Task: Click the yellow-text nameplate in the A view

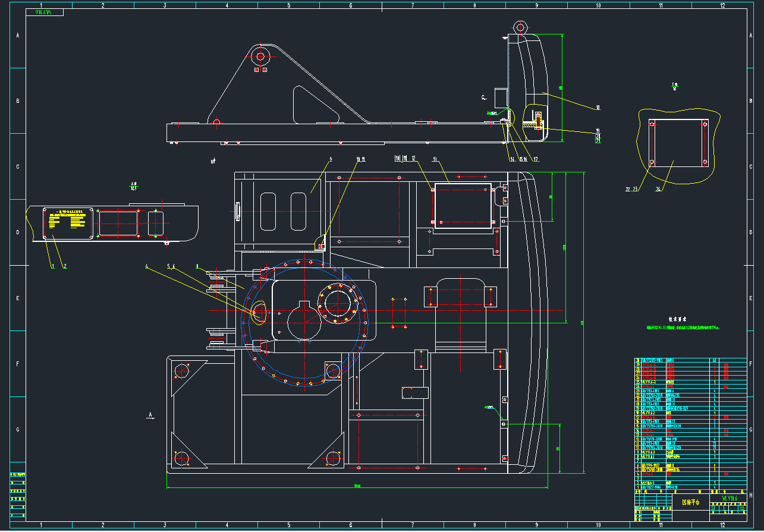Action: coord(68,222)
